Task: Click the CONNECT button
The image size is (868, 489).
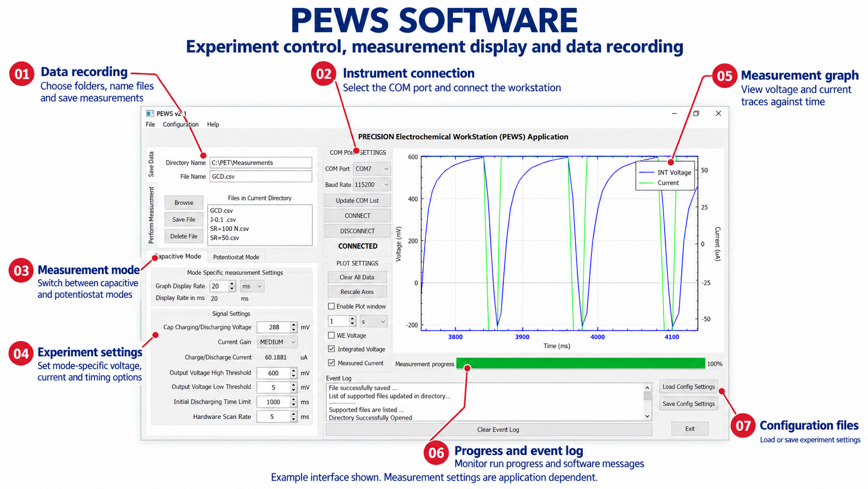Action: (357, 216)
